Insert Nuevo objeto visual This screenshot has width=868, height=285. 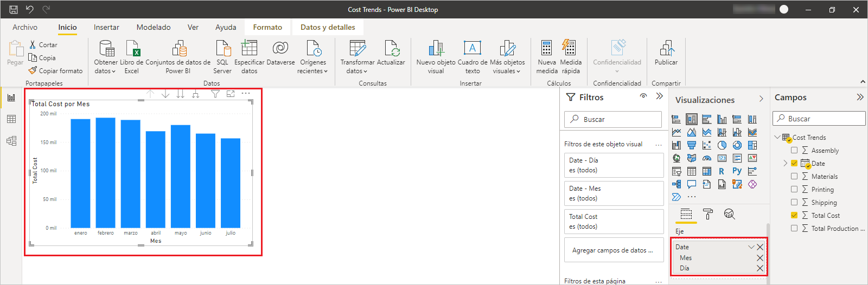pos(436,57)
